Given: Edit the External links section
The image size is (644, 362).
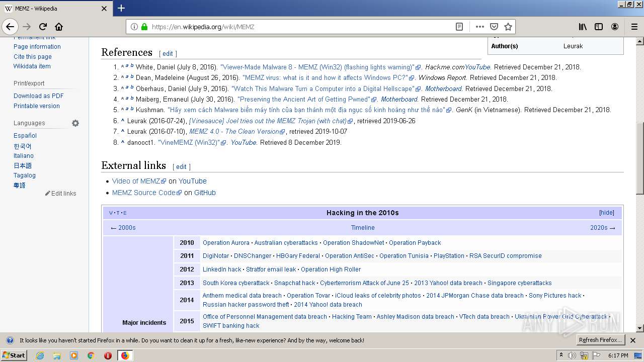Looking at the screenshot, I should click(x=181, y=167).
